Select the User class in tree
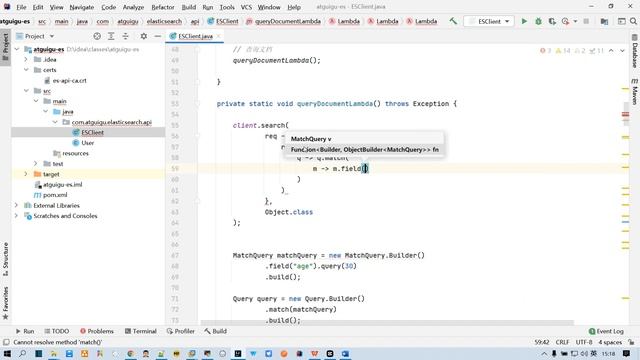Image resolution: width=640 pixels, height=360 pixels. click(87, 143)
